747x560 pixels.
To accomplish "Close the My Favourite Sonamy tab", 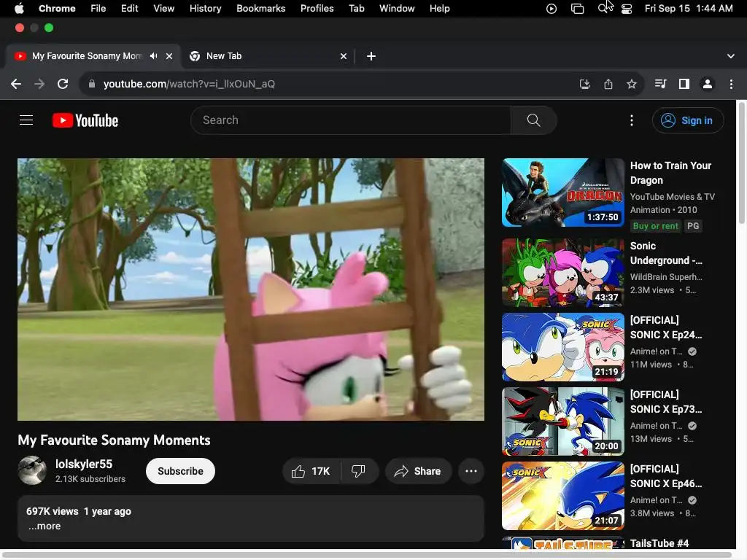I will click(x=169, y=56).
